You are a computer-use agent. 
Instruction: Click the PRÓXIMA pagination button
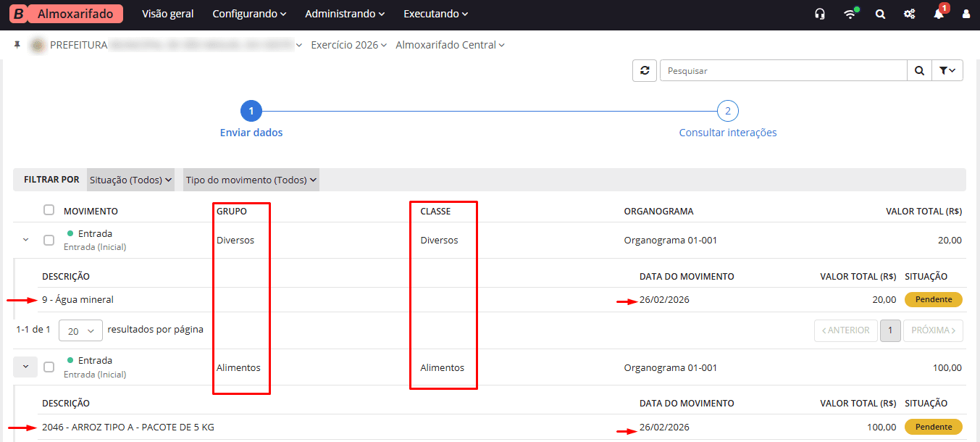click(x=933, y=330)
